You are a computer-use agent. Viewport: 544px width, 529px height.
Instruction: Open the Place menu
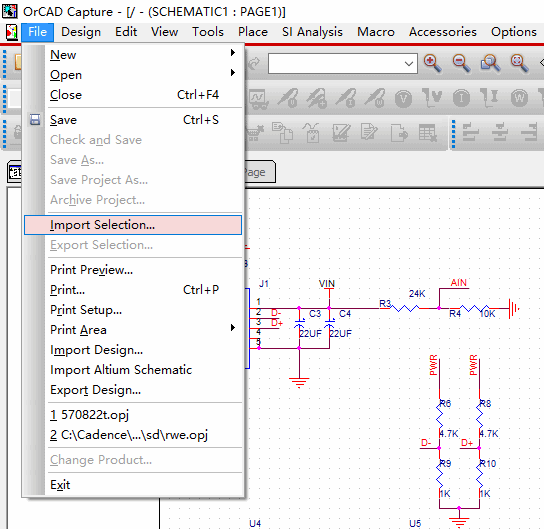(253, 32)
